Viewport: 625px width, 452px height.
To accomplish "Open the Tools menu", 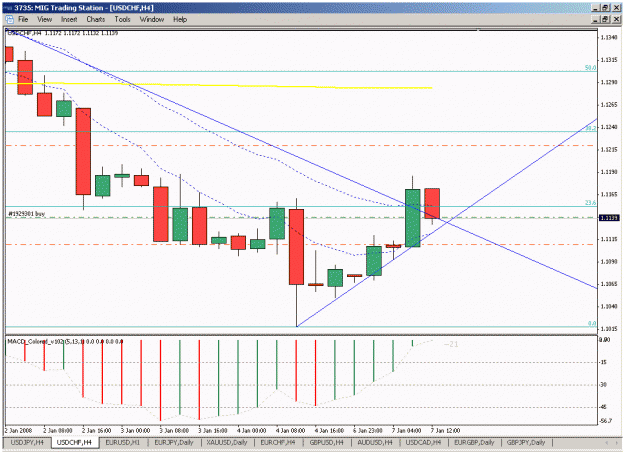I will 122,19.
